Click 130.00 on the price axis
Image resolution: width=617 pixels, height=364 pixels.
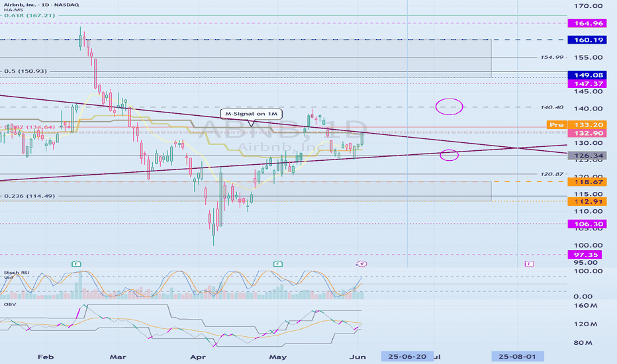coord(589,143)
